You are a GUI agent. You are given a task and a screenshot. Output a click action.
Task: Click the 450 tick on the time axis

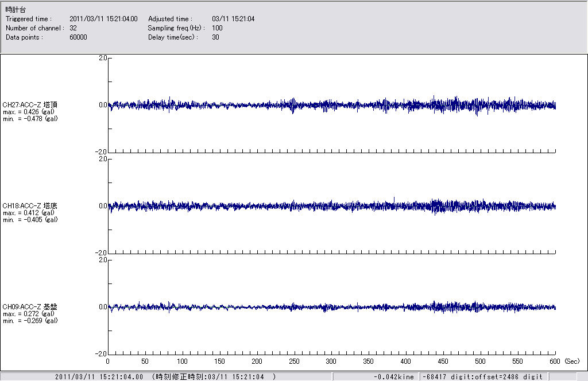coord(443,361)
